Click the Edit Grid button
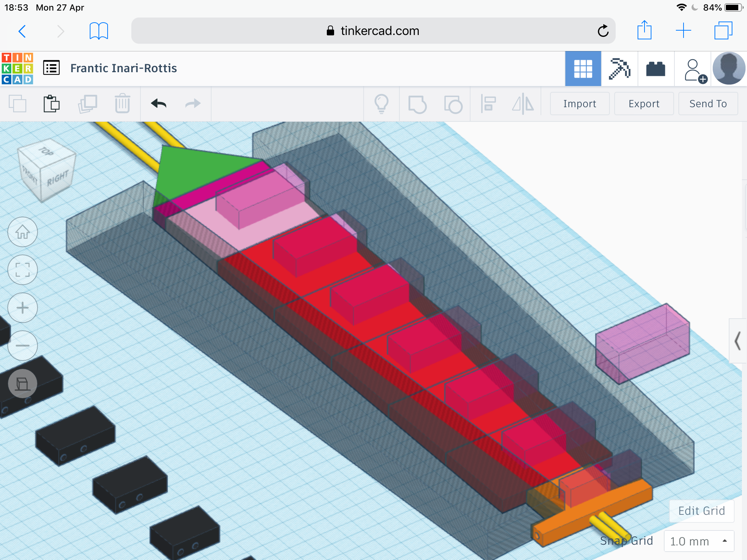Image resolution: width=747 pixels, height=560 pixels. tap(701, 511)
